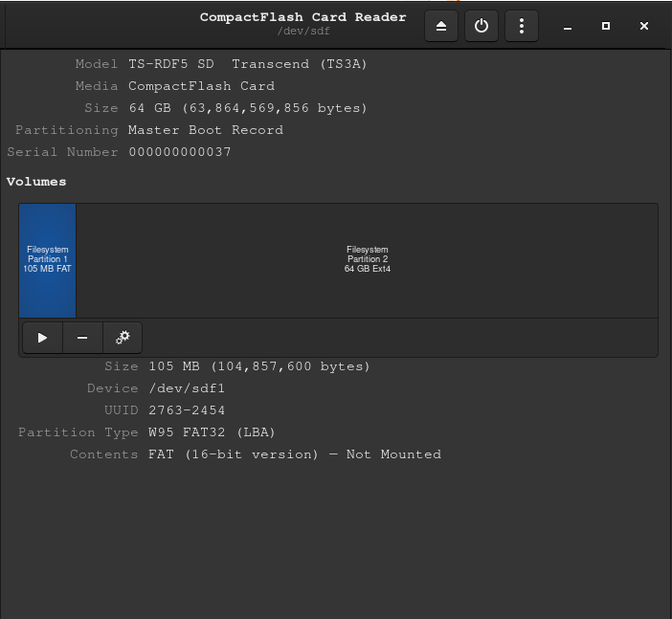This screenshot has height=619, width=672.
Task: Click the CompactFlash Card Reader window title
Action: pos(303,17)
